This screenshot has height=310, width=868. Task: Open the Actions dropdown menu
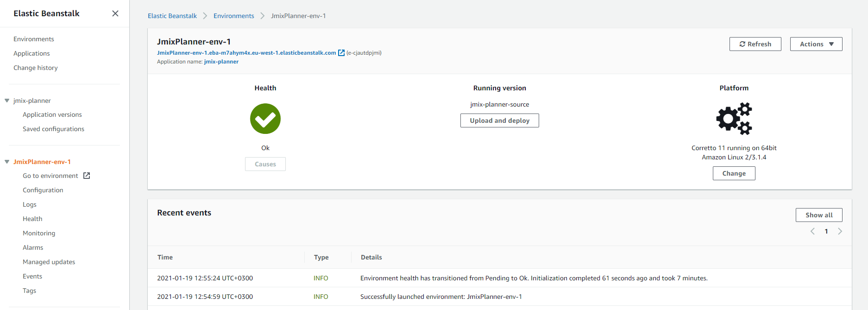(816, 44)
